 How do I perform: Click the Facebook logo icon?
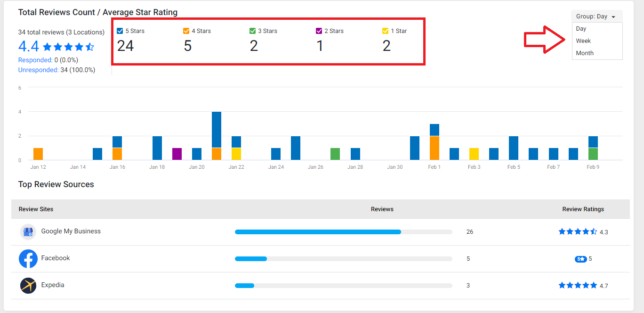28,259
